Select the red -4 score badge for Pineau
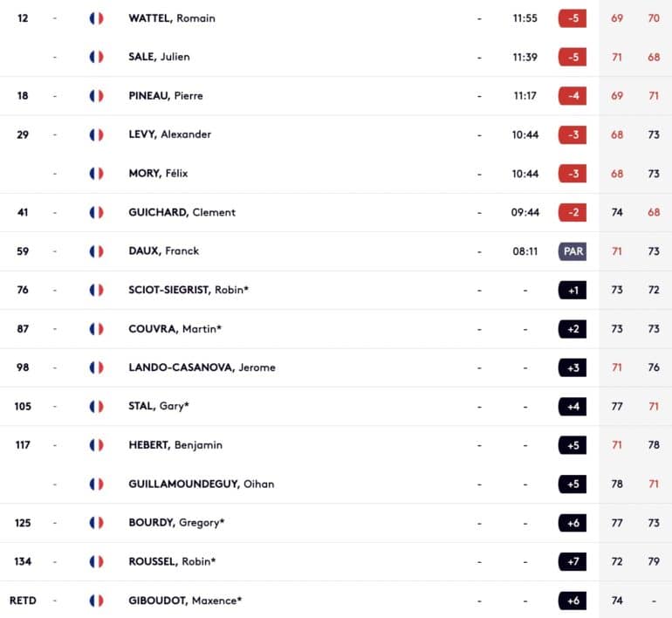Image resolution: width=672 pixels, height=618 pixels. (x=573, y=96)
